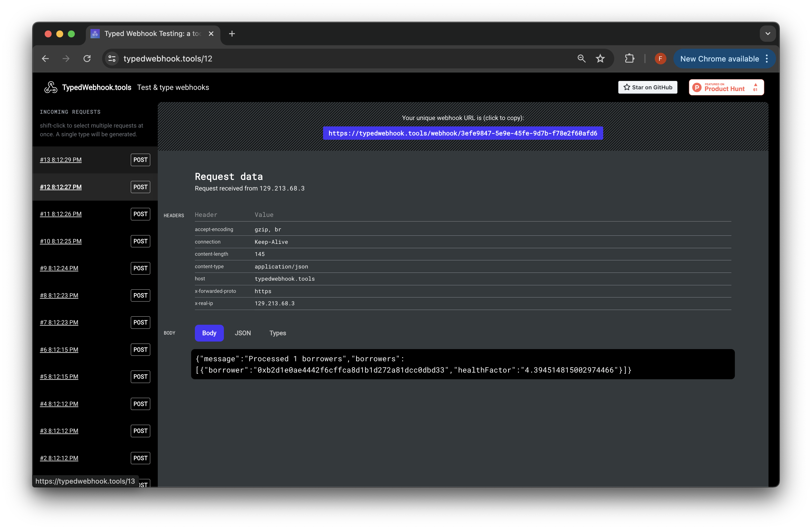Click the connection value Keep-Alive
The width and height of the screenshot is (812, 530).
[271, 242]
